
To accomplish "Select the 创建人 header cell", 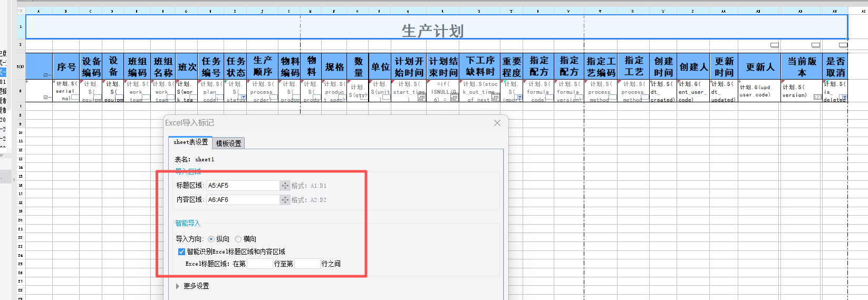I will tap(693, 66).
